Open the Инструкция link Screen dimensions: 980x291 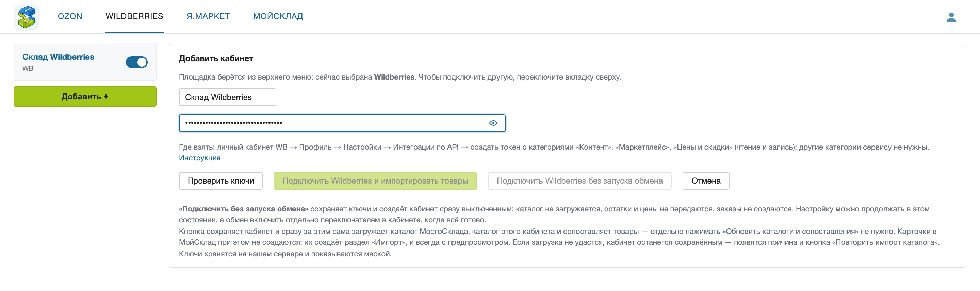click(200, 158)
